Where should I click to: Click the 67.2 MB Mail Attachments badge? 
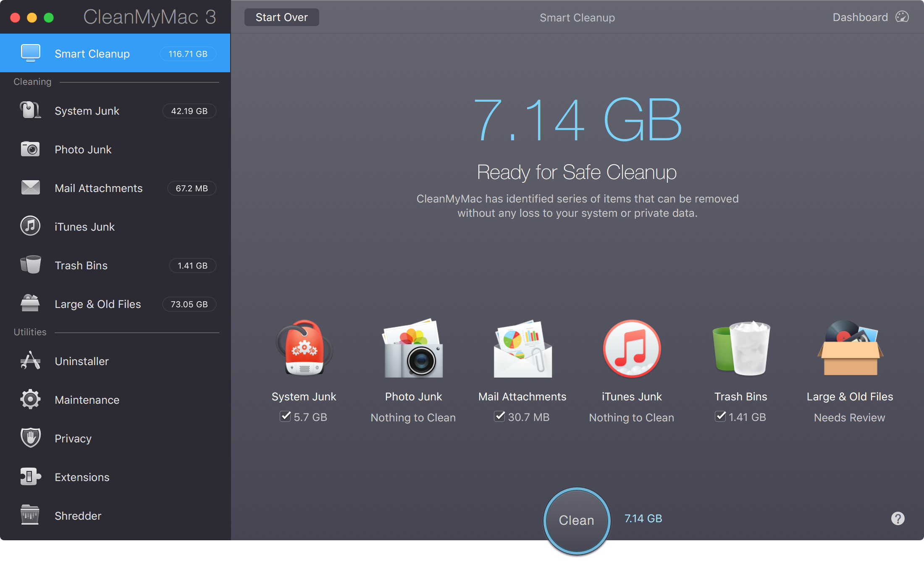(x=192, y=188)
